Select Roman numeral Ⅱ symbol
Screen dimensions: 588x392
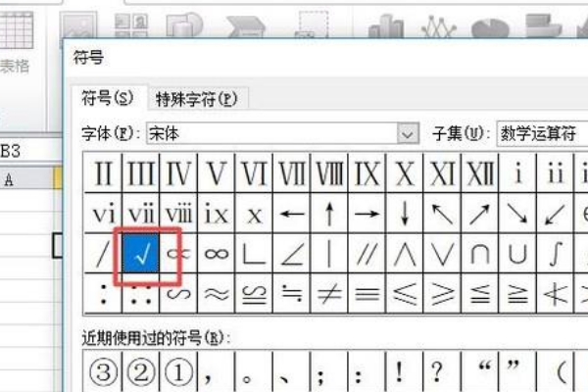103,173
